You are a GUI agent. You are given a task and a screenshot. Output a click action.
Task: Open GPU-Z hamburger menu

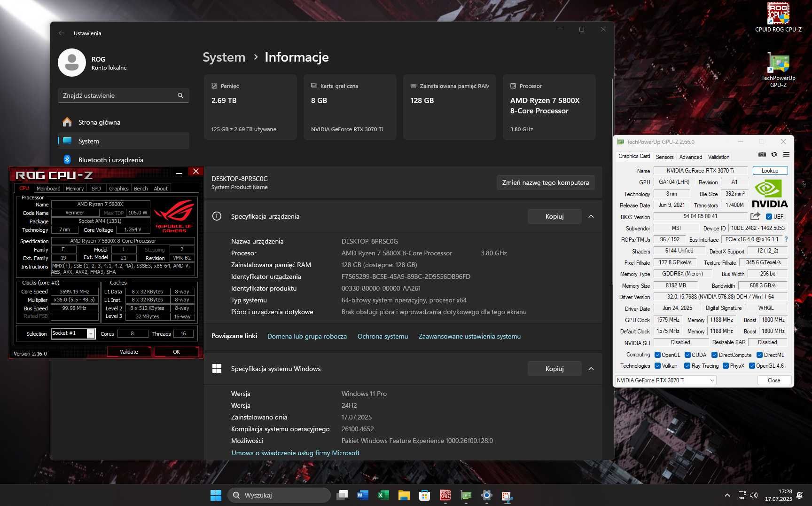tap(786, 154)
